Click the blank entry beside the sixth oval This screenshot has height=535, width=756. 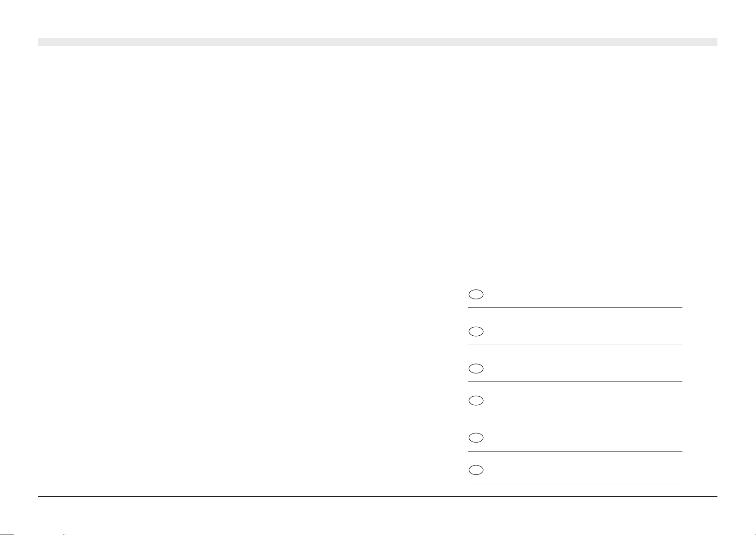pos(583,470)
